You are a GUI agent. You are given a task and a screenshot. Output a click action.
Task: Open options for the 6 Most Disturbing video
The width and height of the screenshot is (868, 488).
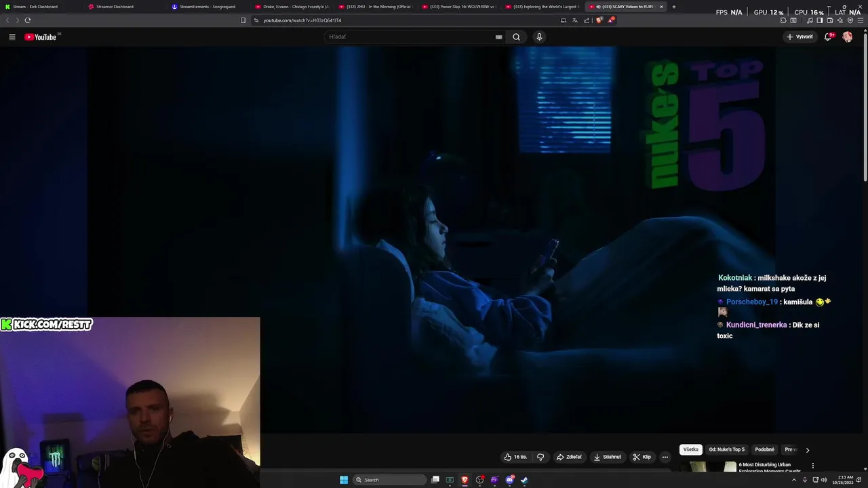[x=812, y=466]
